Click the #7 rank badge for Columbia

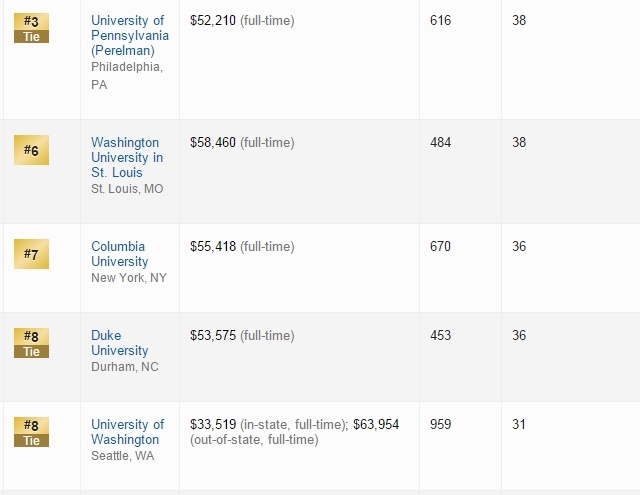coord(30,254)
